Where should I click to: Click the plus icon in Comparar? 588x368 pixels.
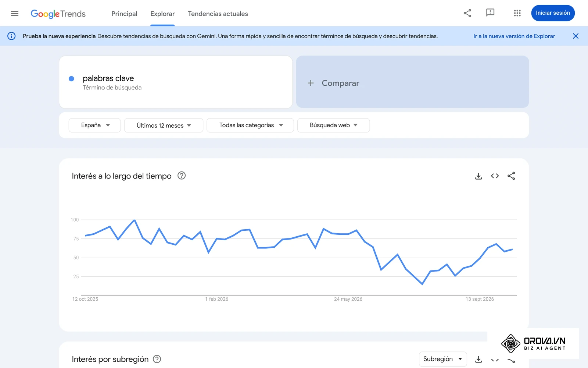coord(311,83)
